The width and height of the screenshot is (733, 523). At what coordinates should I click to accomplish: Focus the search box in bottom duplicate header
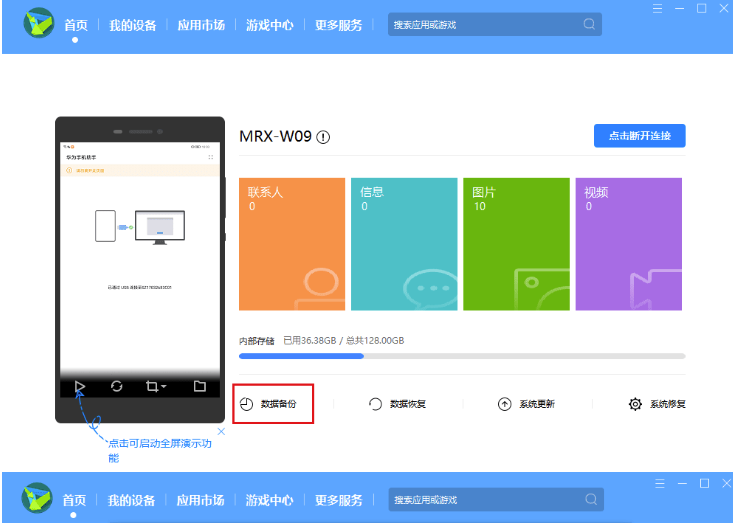click(496, 500)
